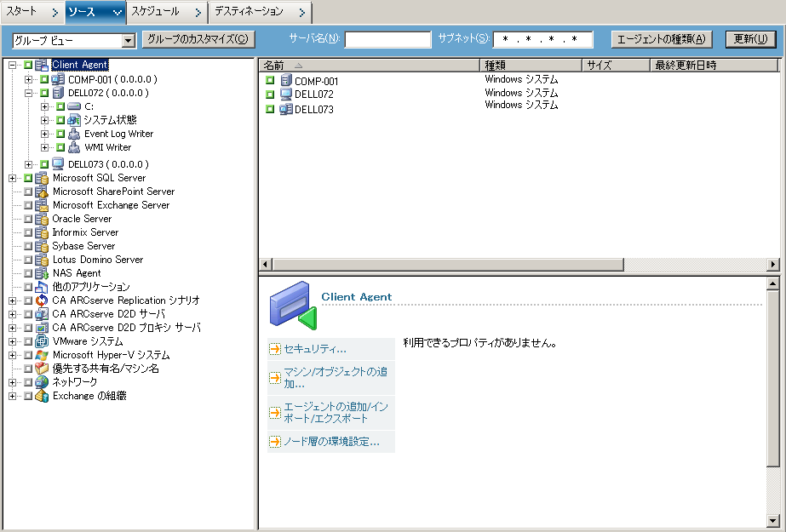Click the Oracle Server icon
The height and width of the screenshot is (532, 786).
[x=42, y=219]
